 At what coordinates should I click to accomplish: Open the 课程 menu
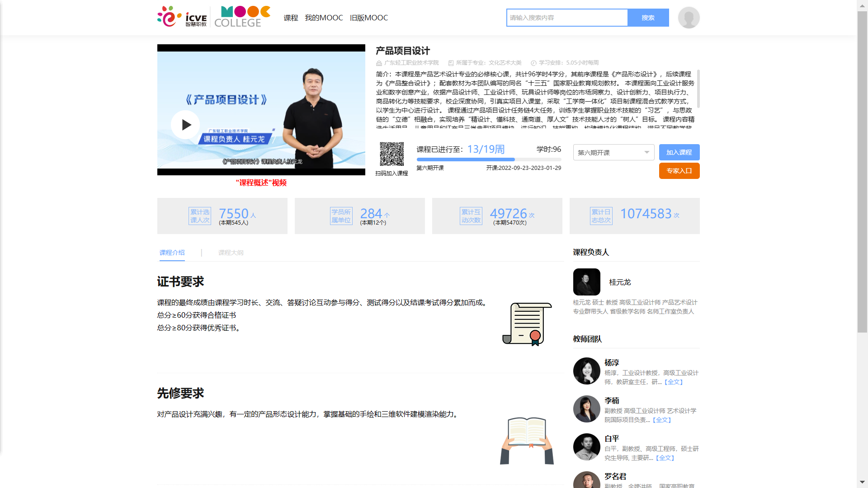coord(290,18)
